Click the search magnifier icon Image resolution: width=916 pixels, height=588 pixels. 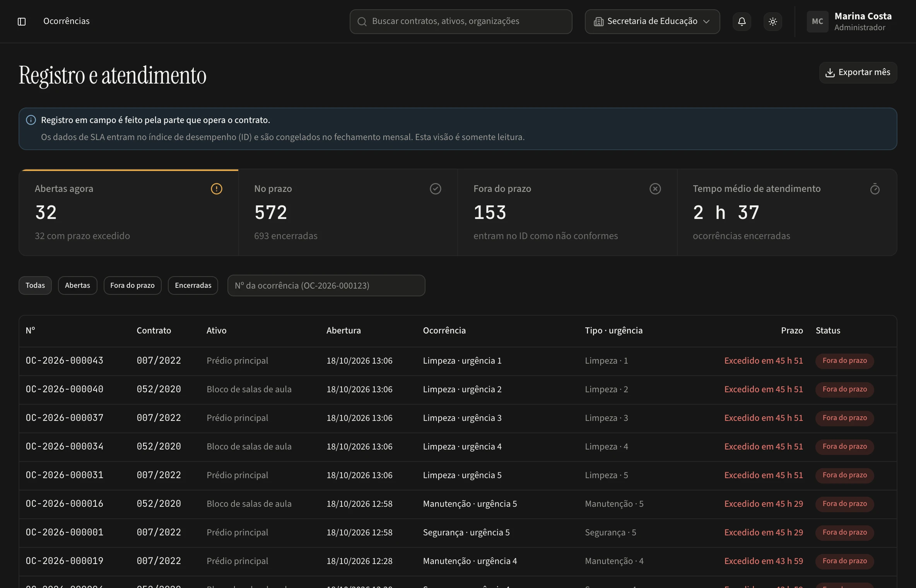tap(362, 22)
